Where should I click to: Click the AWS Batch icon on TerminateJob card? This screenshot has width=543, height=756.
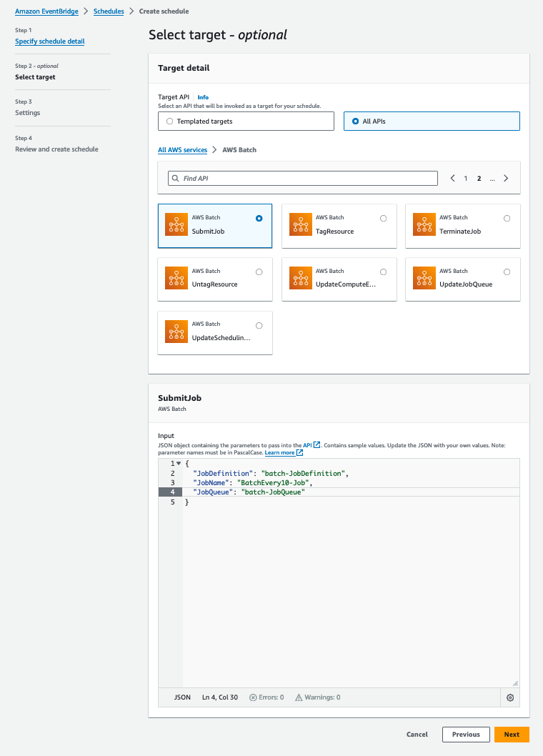pos(424,224)
